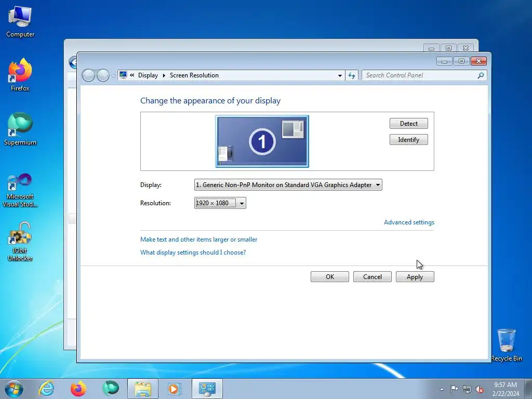Open Microsoft Visual Studio desktop shortcut
The width and height of the screenshot is (532, 399).
(x=20, y=190)
